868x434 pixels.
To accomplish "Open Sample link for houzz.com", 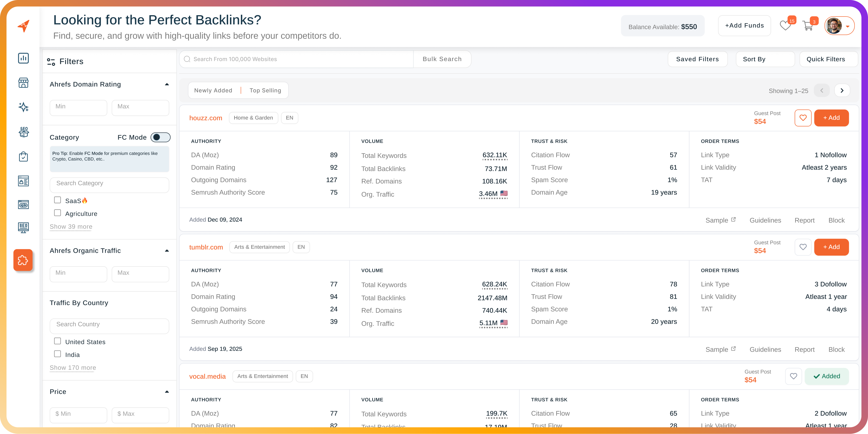I will (x=720, y=220).
